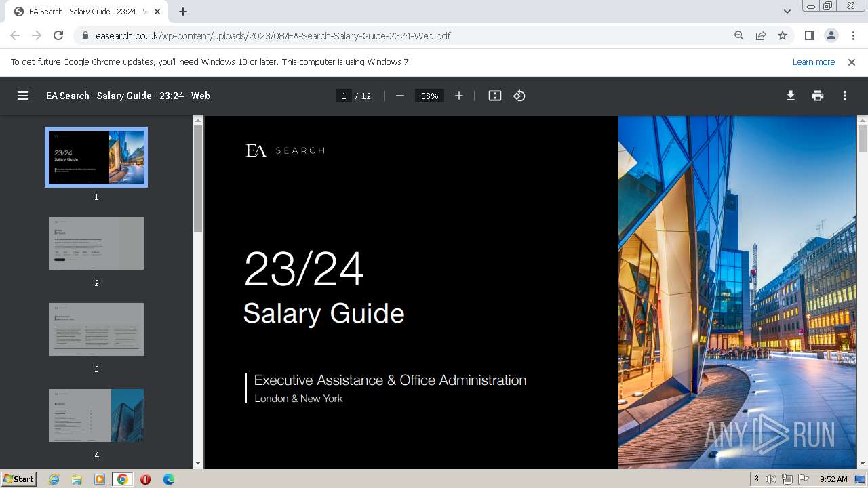Dismiss the Chrome update notification bar
Image resolution: width=868 pixels, height=488 pixels.
pyautogui.click(x=852, y=62)
